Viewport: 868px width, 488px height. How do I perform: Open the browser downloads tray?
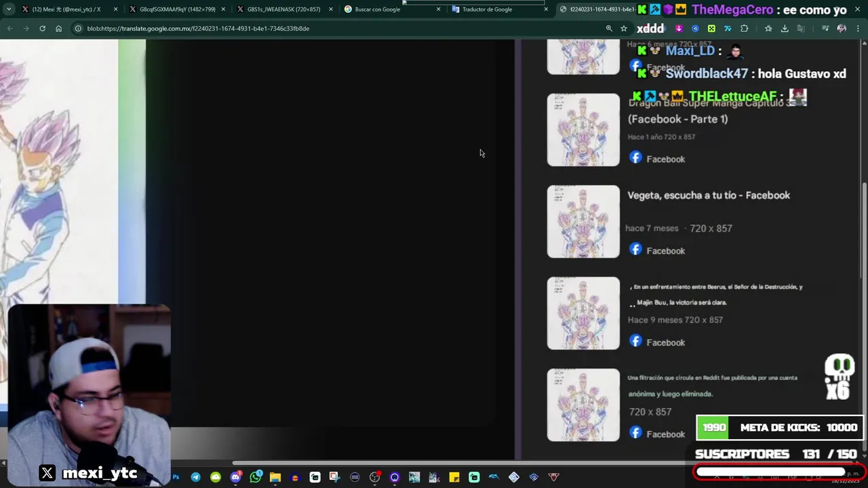[785, 28]
